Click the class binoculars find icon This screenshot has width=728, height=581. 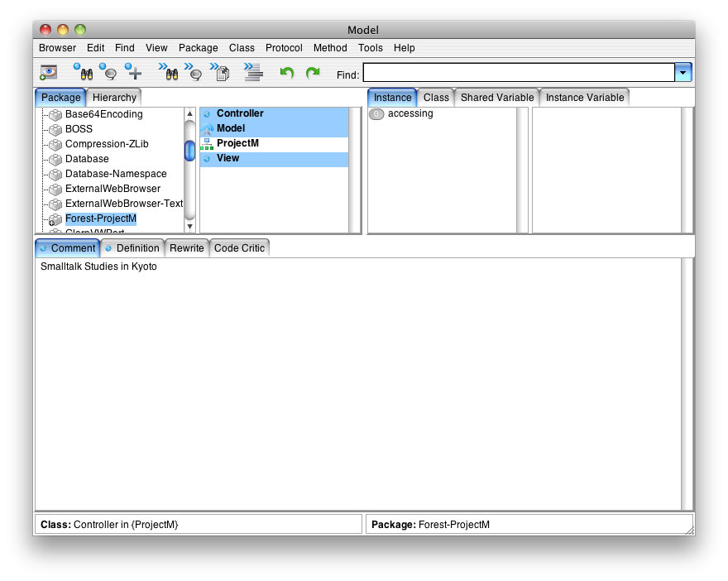pyautogui.click(x=84, y=72)
